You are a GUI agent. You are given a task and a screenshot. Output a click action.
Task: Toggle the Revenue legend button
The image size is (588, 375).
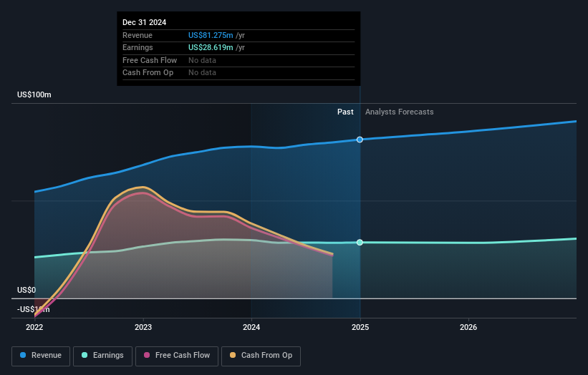tap(41, 356)
